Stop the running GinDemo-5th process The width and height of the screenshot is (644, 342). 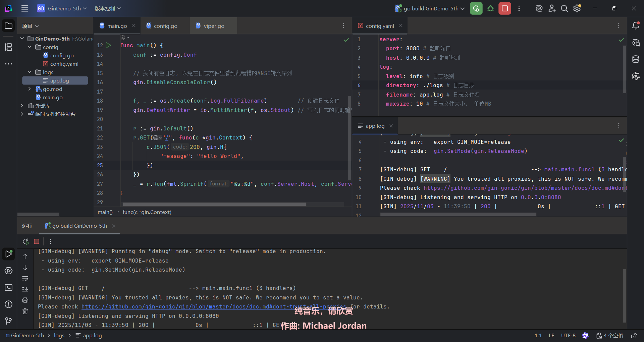point(504,8)
